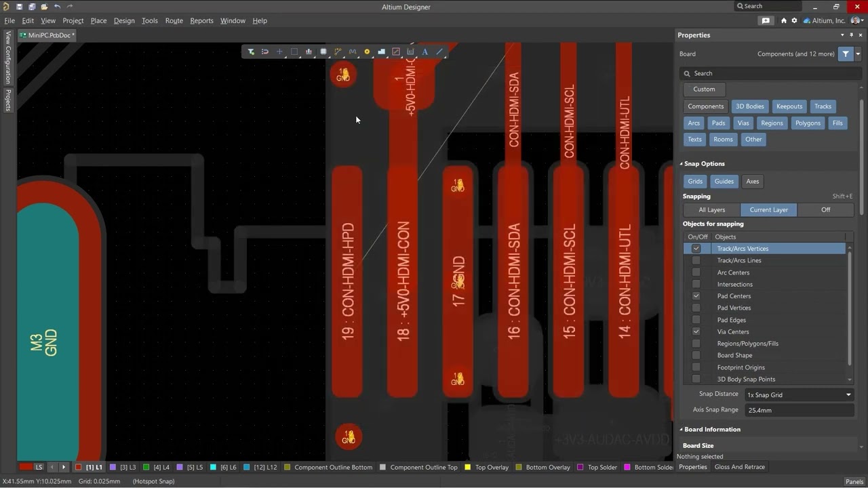Click the undo arrow icon
Viewport: 868px width, 488px height.
pyautogui.click(x=57, y=7)
